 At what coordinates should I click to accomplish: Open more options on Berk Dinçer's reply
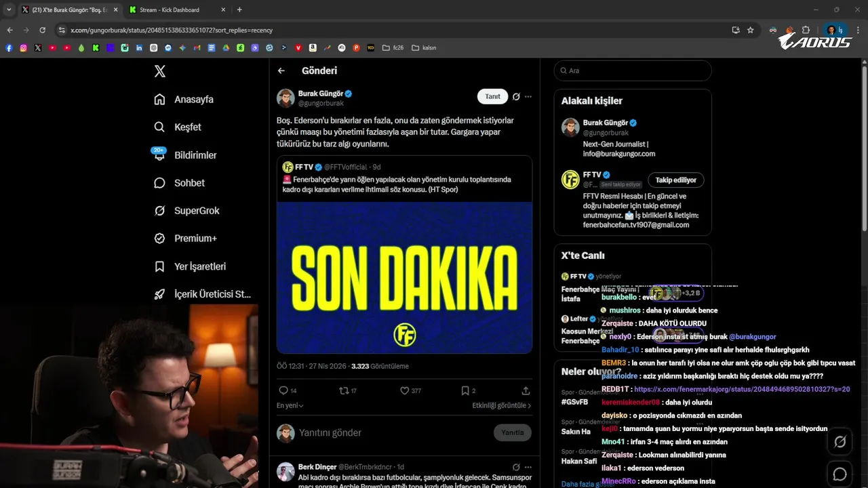point(528,467)
